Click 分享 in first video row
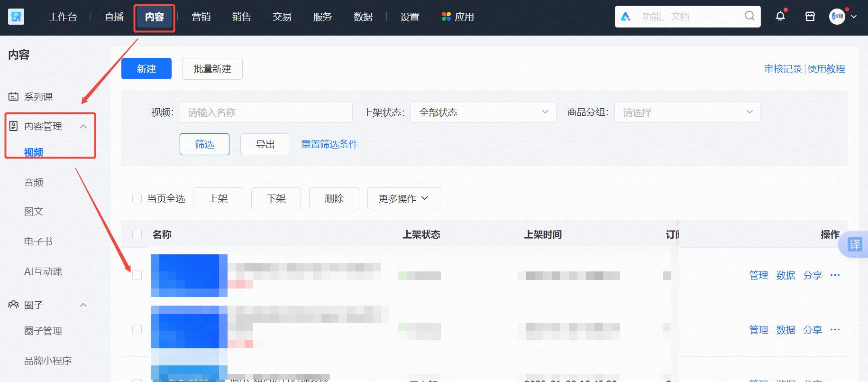The image size is (868, 382). pyautogui.click(x=813, y=275)
